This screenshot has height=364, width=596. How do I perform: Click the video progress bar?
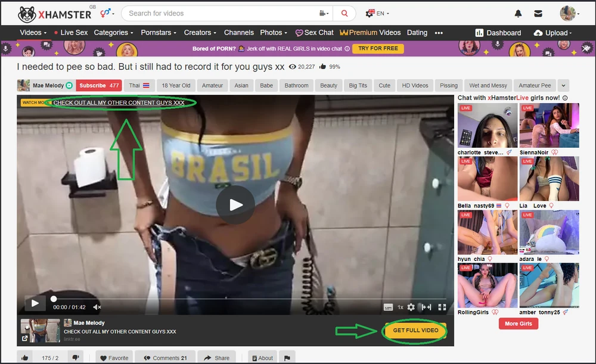coord(238,298)
